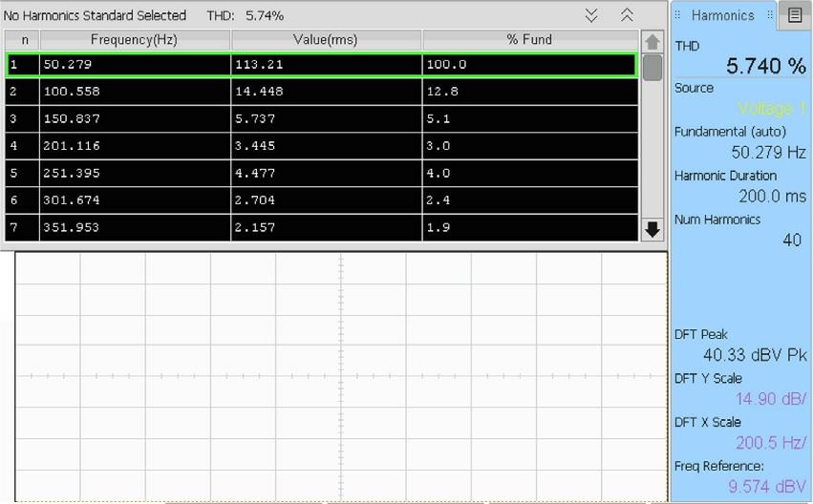Image resolution: width=813 pixels, height=504 pixels.
Task: Select the Value(rms) column header
Action: pos(326,40)
